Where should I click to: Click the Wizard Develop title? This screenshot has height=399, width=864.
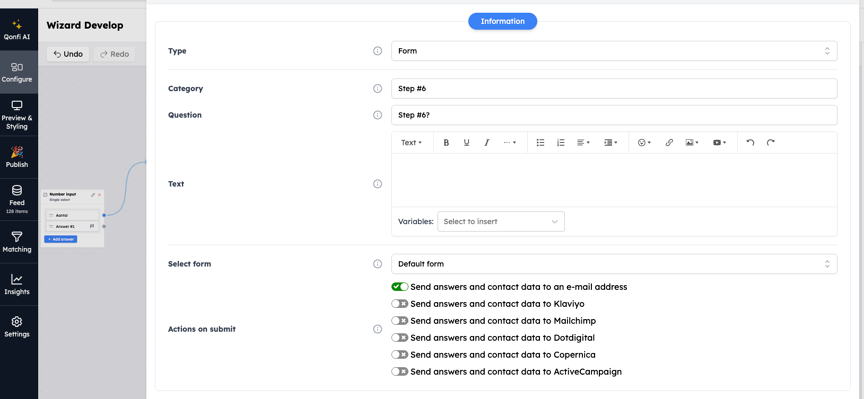tap(85, 25)
